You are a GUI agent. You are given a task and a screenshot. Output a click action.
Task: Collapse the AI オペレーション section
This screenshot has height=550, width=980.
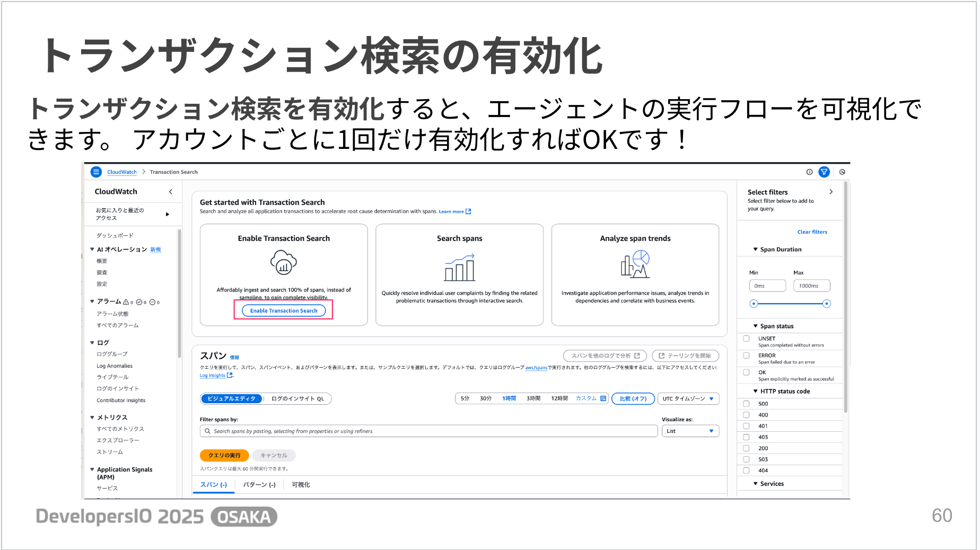pos(92,249)
